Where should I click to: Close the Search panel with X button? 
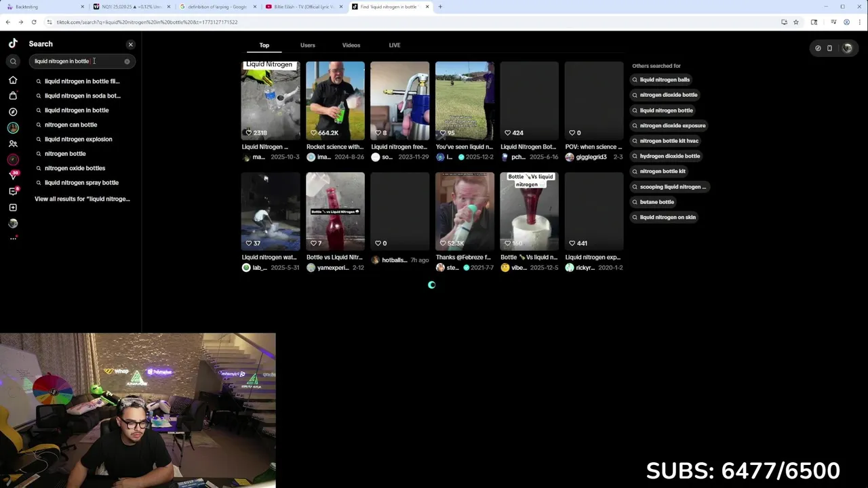point(131,45)
